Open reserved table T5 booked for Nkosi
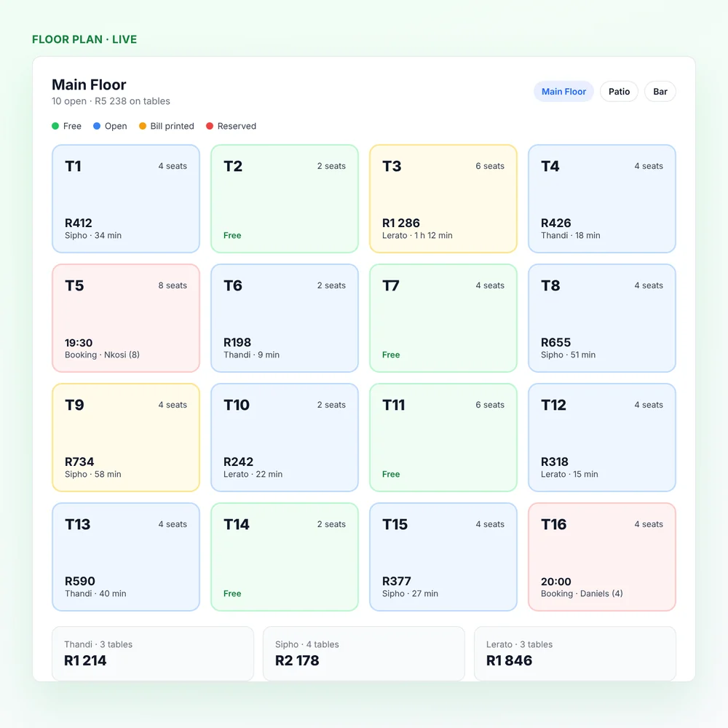728x728 pixels. (x=126, y=318)
